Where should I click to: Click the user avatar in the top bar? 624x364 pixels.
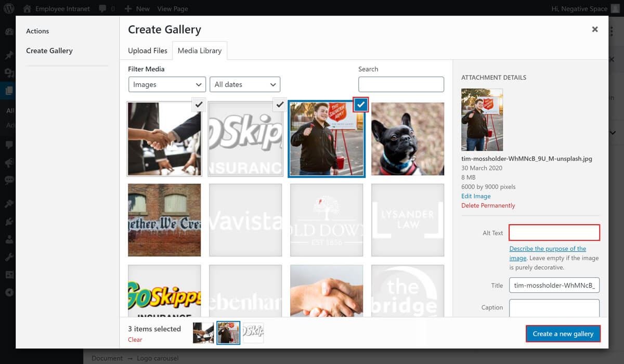[x=615, y=8]
